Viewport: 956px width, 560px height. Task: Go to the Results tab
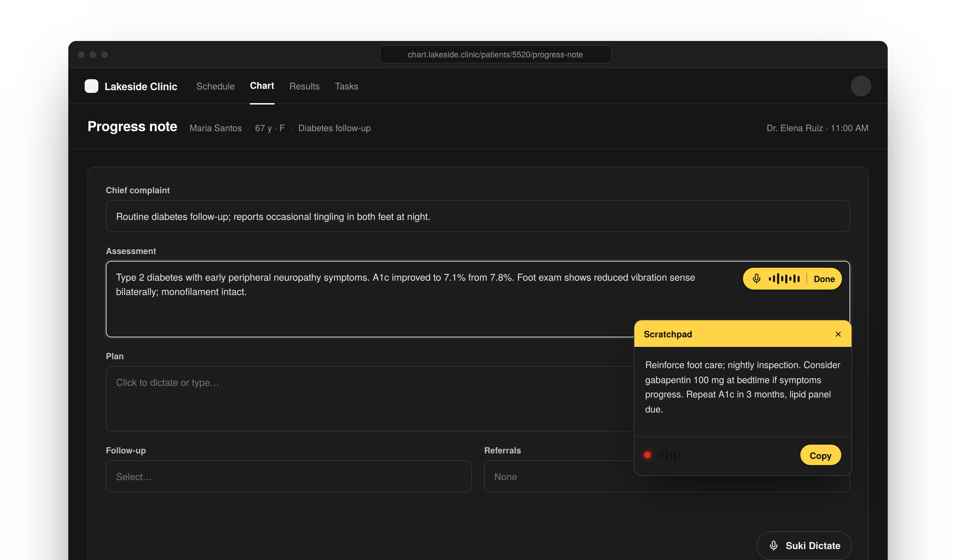click(x=304, y=86)
